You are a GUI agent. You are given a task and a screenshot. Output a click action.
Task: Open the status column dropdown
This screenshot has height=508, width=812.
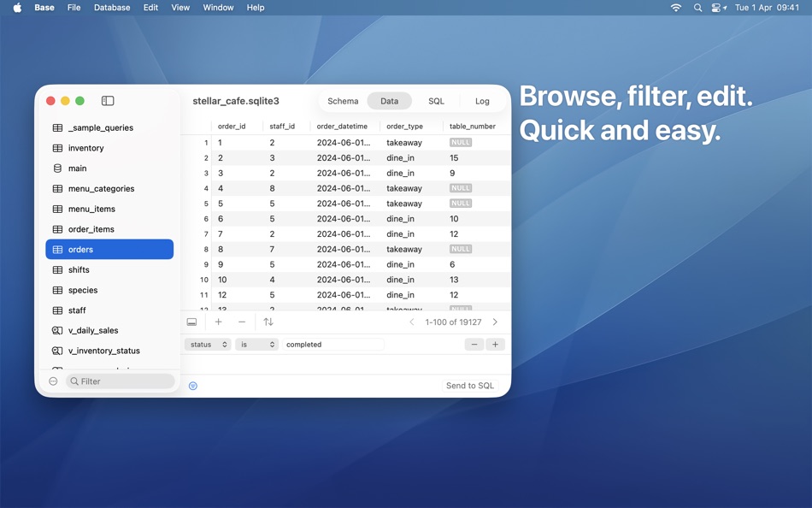coord(209,344)
